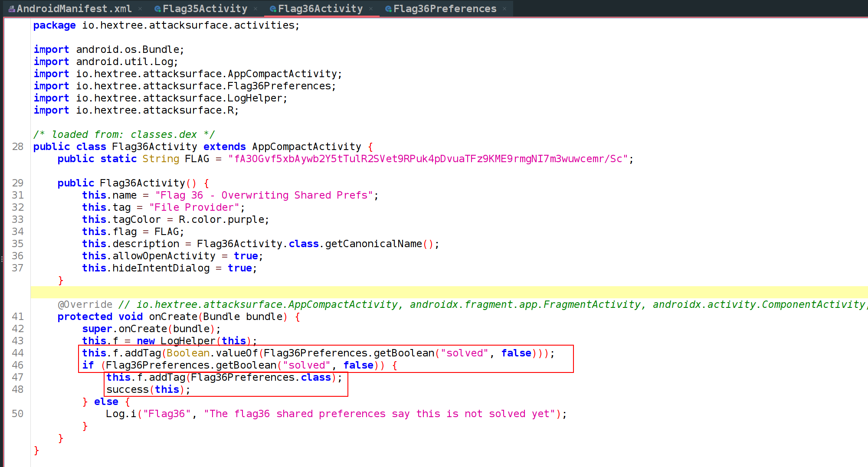Click the Flag36Activity() constructor name
868x467 pixels.
click(142, 183)
